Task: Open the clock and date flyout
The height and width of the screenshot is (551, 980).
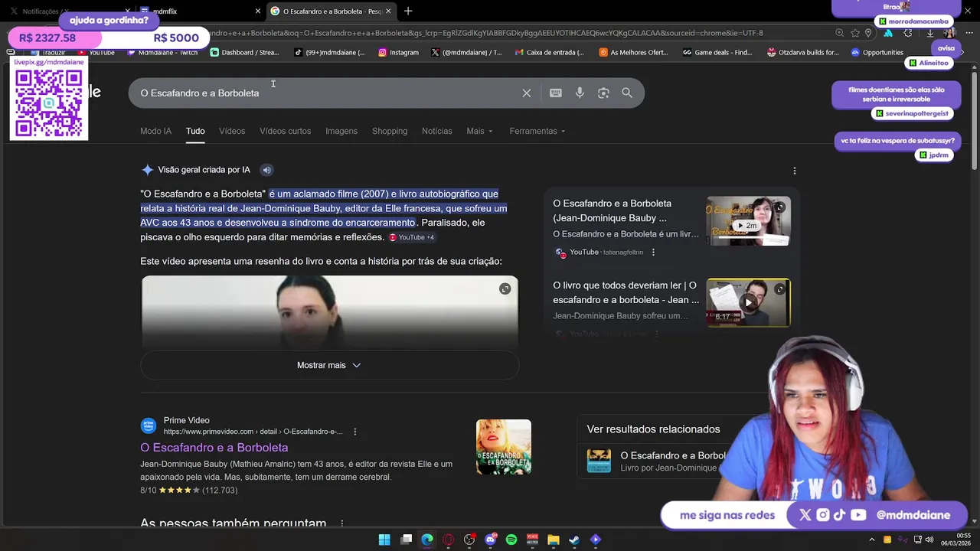Action: click(x=956, y=540)
